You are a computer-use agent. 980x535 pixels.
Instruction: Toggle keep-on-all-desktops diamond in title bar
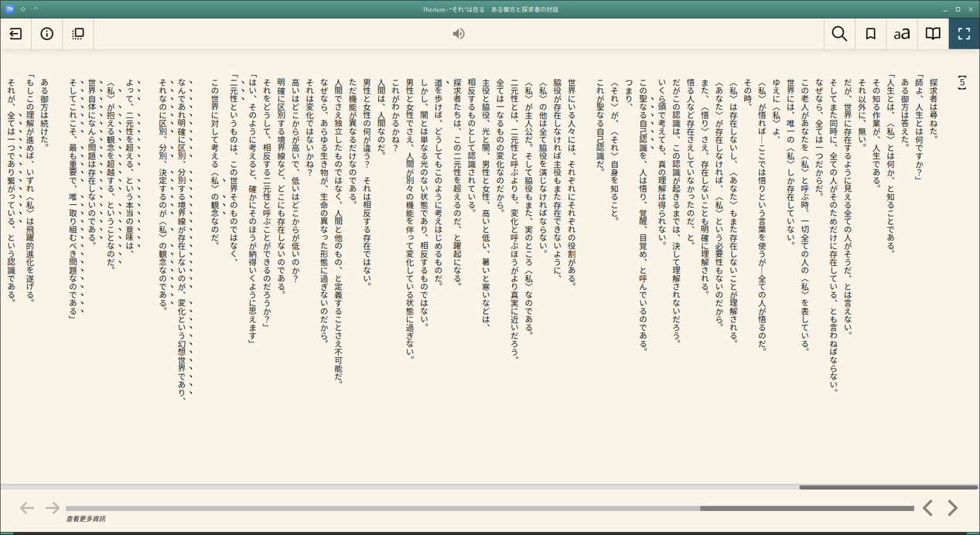click(x=23, y=9)
